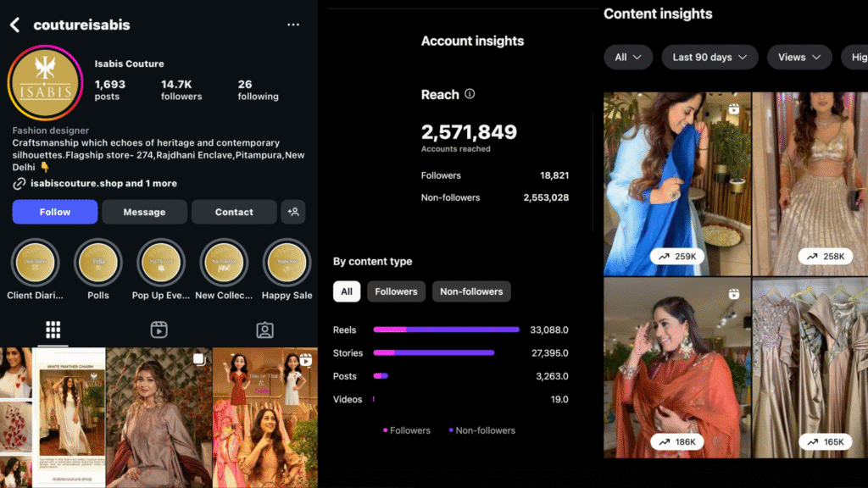Click the add-person suggestion icon
This screenshot has height=488, width=868.
293,212
